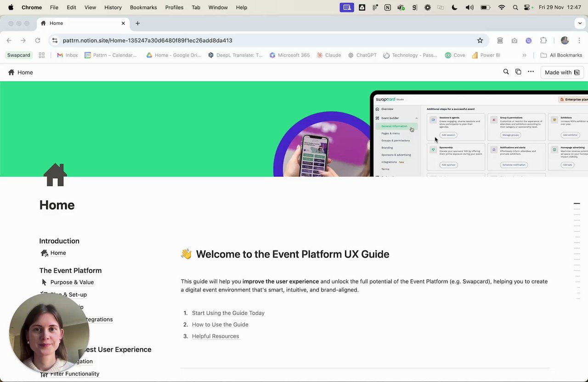Open the Home - Google Drive bookmark
Viewport: 588px width, 382px height.
click(x=173, y=55)
